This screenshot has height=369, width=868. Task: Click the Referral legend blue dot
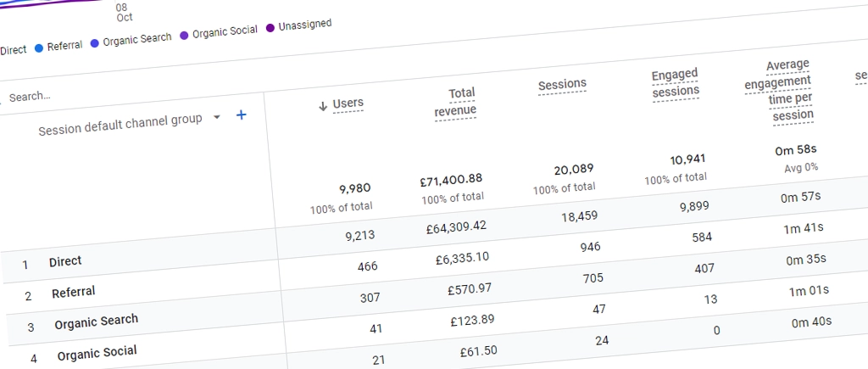(x=39, y=48)
